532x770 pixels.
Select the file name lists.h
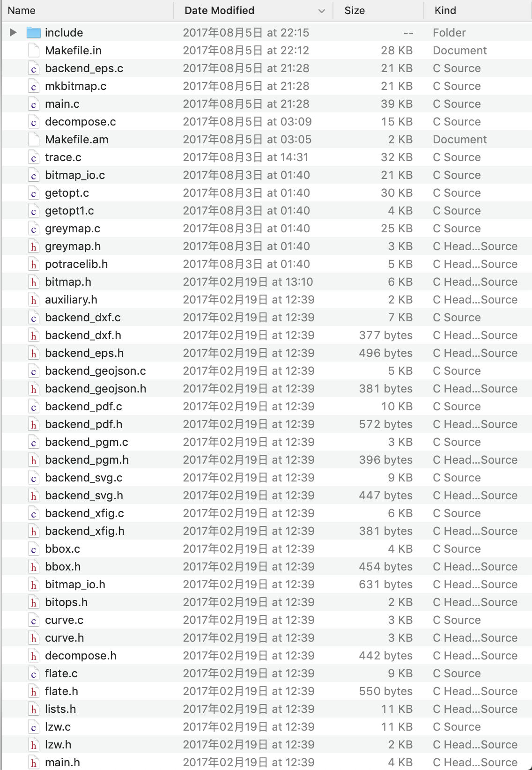pyautogui.click(x=60, y=709)
